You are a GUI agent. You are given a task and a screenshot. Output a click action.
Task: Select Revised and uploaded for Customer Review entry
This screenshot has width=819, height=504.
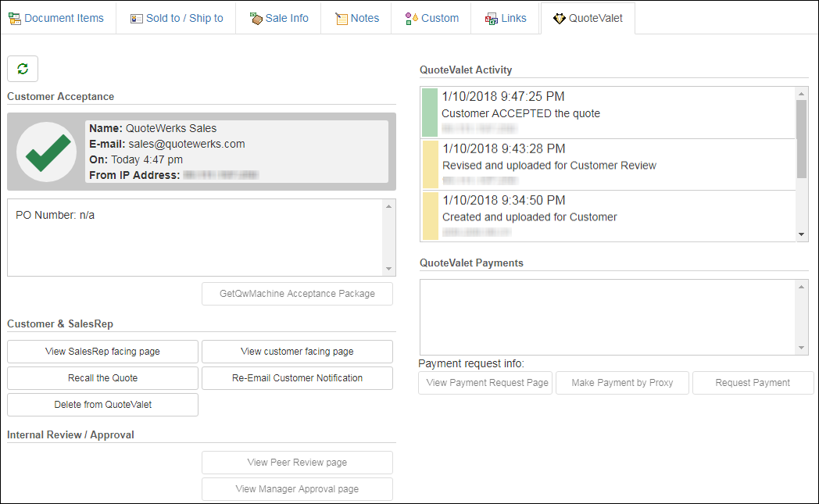(x=608, y=165)
